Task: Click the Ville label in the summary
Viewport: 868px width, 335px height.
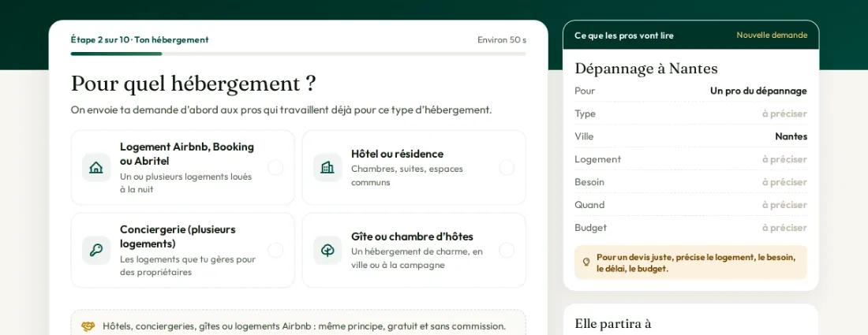Action: 584,136
